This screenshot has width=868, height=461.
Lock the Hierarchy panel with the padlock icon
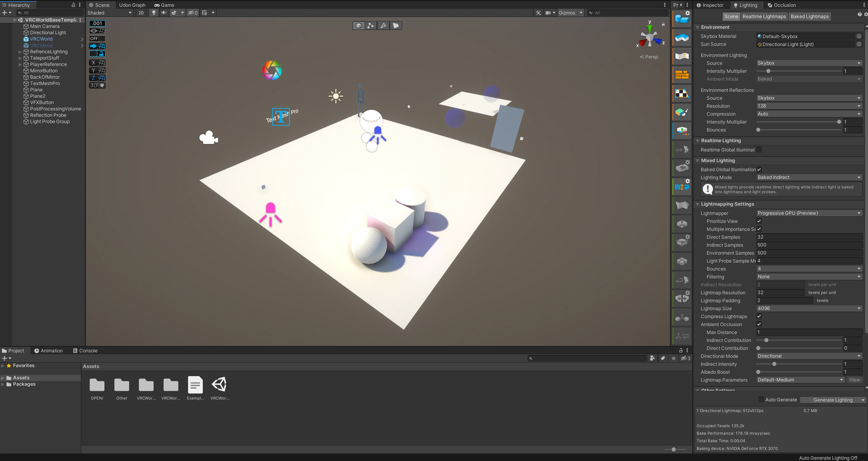pos(73,5)
